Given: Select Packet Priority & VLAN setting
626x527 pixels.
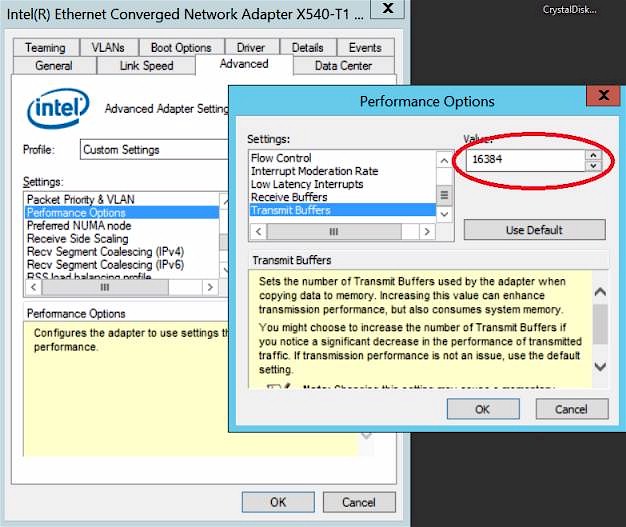Looking at the screenshot, I should [122, 199].
